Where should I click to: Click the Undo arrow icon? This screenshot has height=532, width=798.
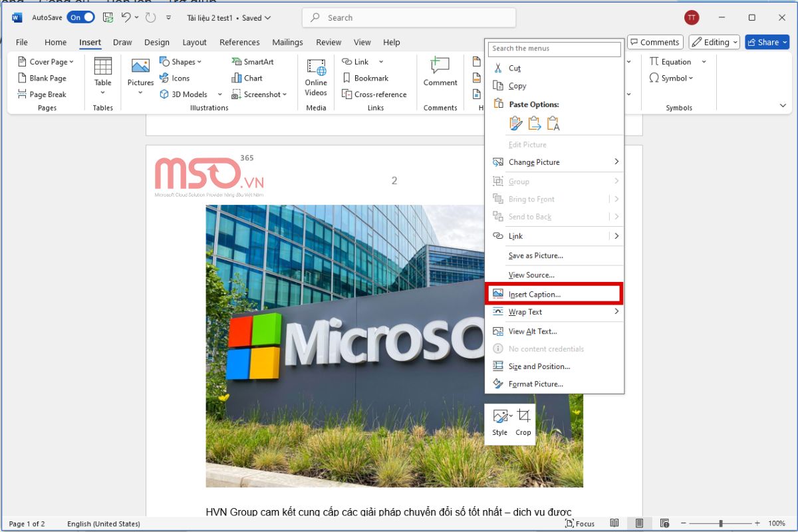tap(126, 18)
